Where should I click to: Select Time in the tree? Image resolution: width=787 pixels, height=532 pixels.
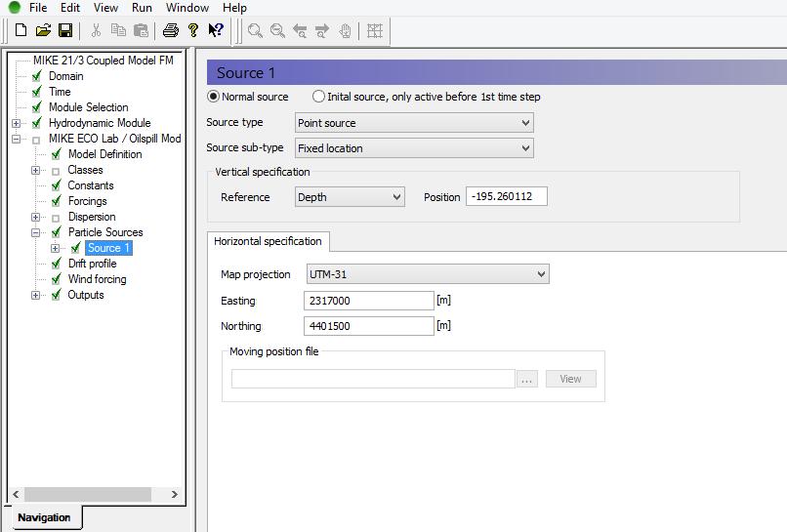point(60,92)
